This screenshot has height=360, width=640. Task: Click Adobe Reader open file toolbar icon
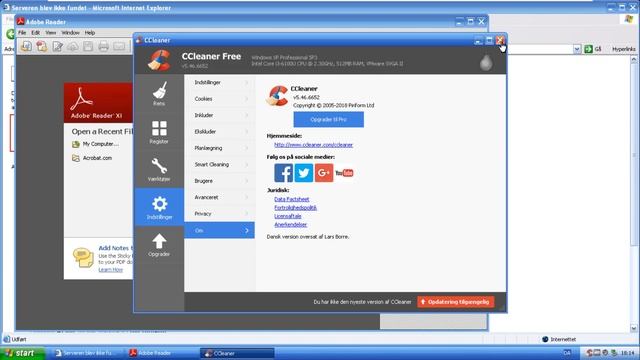tap(26, 46)
